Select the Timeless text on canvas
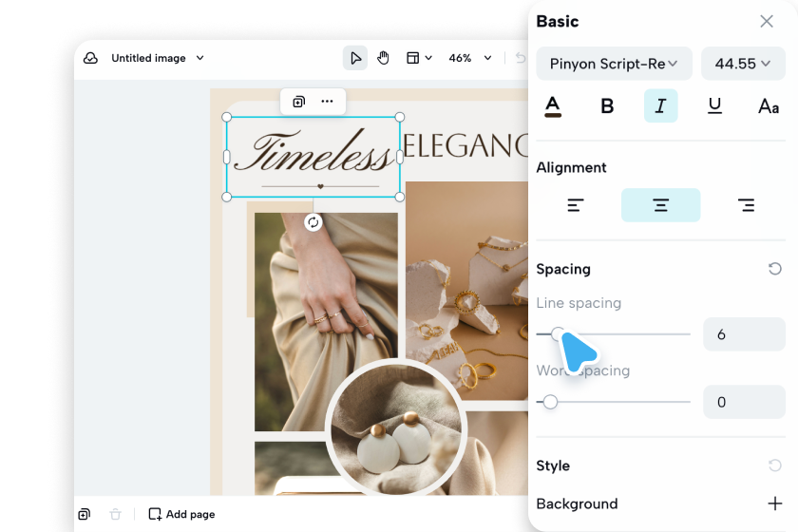798x532 pixels. coord(314,152)
